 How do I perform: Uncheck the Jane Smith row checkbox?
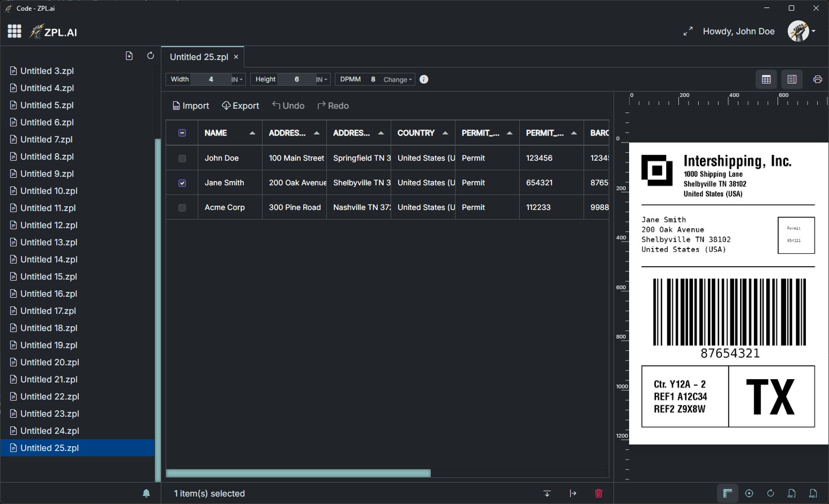(182, 183)
